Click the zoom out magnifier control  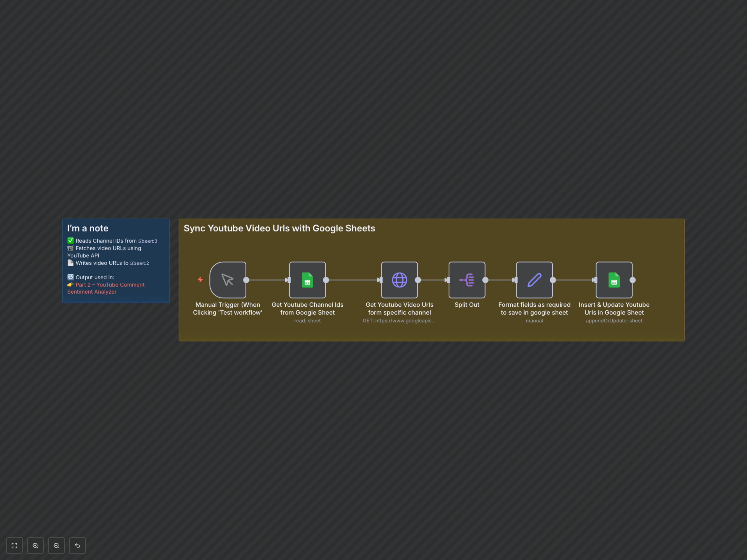click(x=56, y=545)
